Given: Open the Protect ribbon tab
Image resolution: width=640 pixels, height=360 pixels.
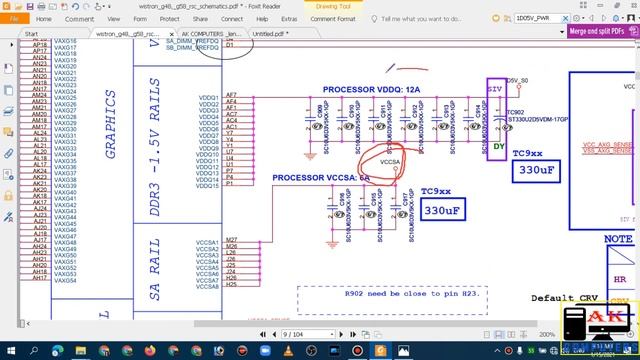Looking at the screenshot, I should pos(169,19).
